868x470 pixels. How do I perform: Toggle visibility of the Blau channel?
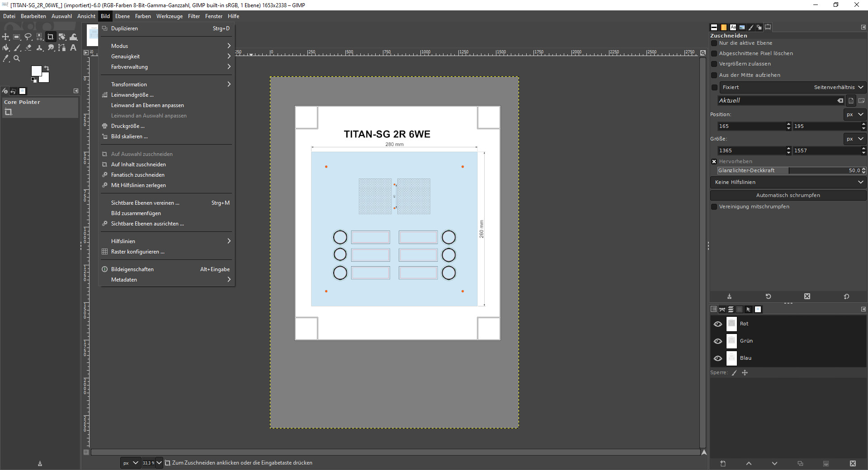717,358
